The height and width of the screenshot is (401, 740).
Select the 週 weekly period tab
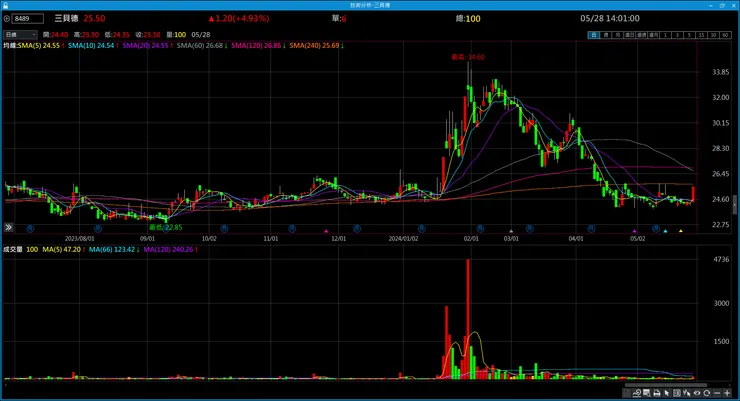click(605, 35)
